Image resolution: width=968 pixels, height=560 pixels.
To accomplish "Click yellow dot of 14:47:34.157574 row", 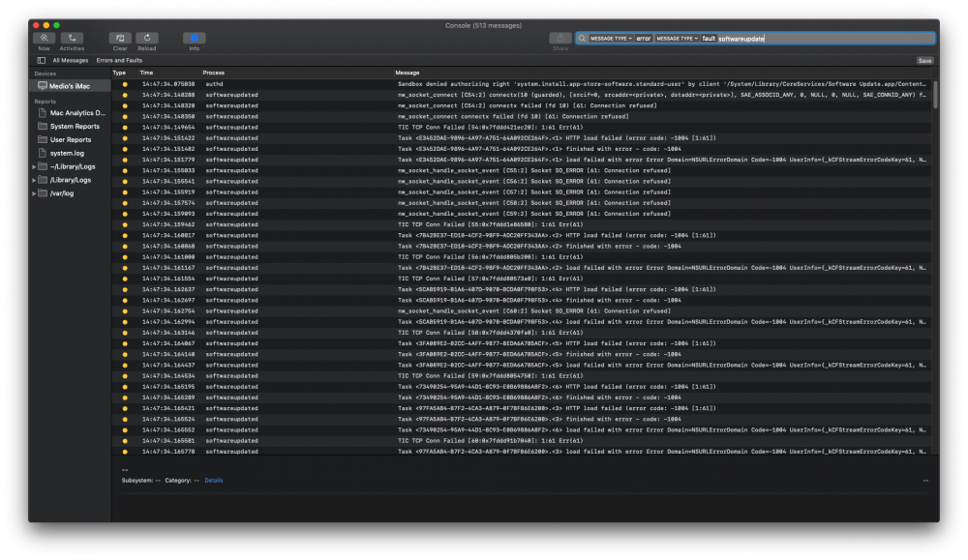I will 125,203.
